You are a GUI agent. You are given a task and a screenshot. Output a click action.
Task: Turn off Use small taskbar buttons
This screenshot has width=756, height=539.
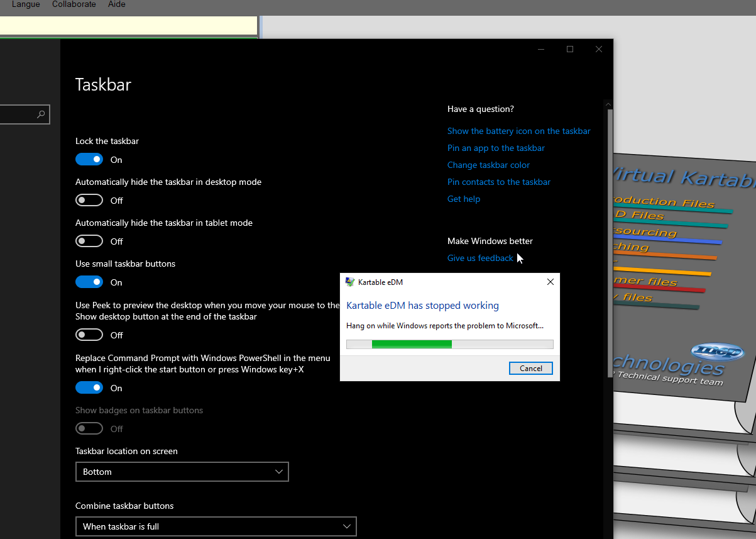[x=89, y=282]
